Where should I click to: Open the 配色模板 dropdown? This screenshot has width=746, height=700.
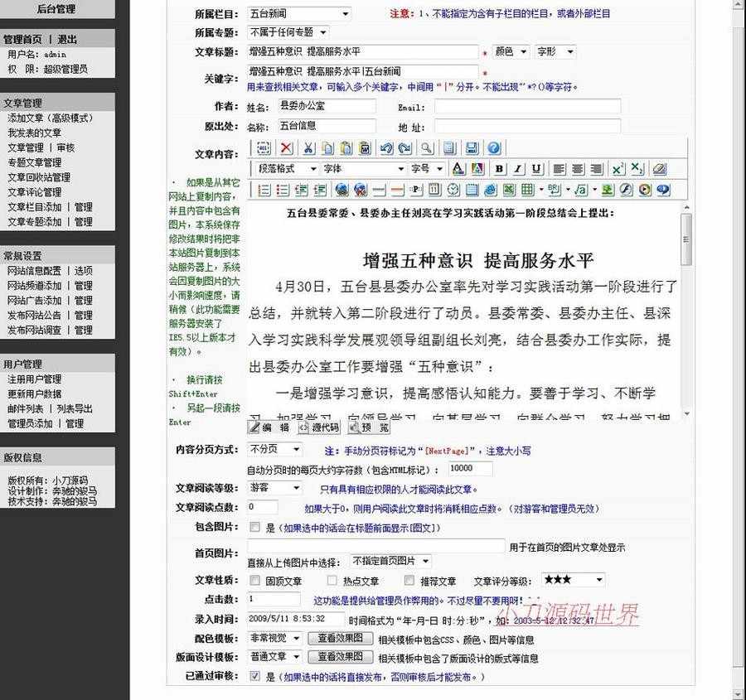274,638
